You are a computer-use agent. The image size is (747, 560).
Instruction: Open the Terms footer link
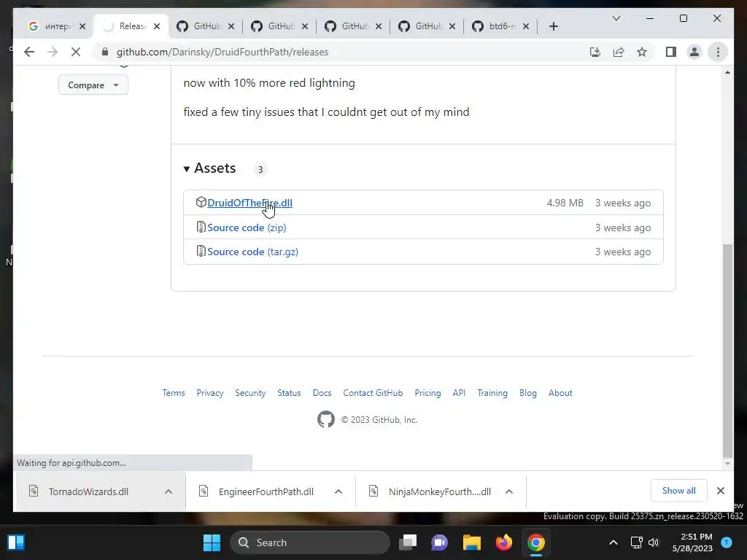pyautogui.click(x=174, y=393)
